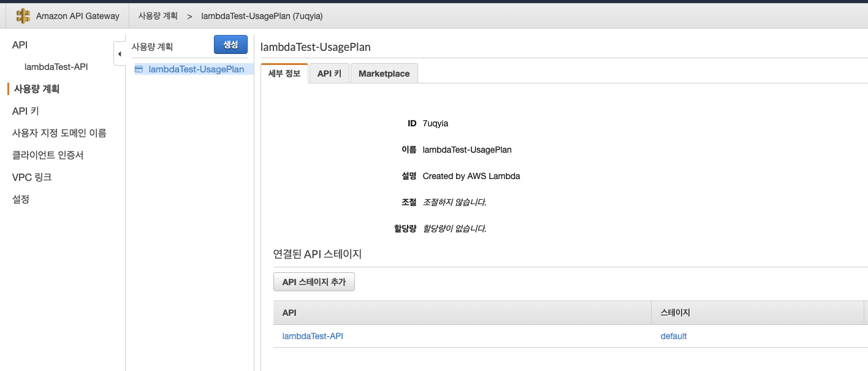This screenshot has height=371, width=868.
Task: Click the blue 생성 button
Action: pos(230,44)
